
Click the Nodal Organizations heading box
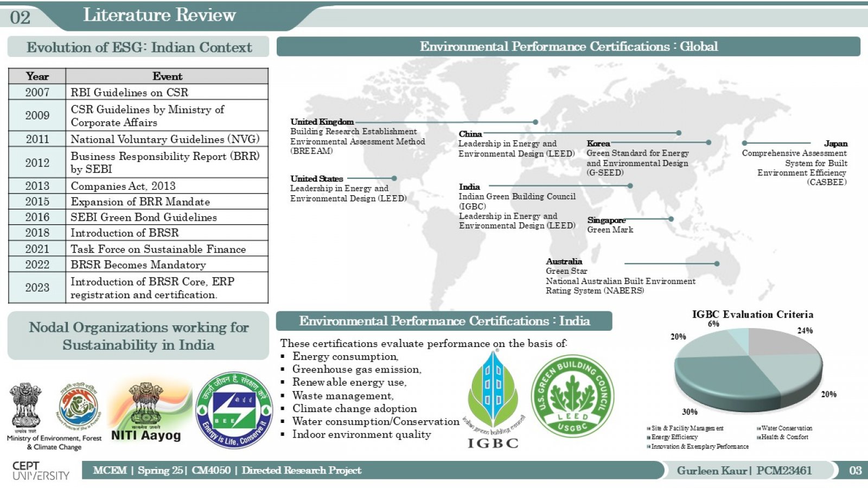click(138, 336)
